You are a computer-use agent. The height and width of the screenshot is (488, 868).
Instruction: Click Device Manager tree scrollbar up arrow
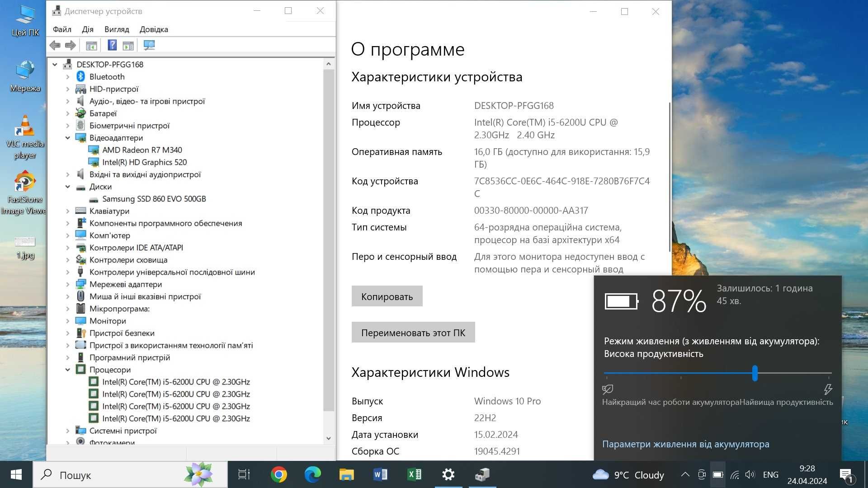point(329,64)
